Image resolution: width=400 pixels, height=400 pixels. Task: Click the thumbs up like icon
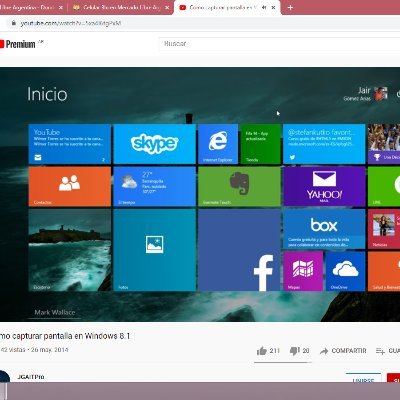[262, 351]
